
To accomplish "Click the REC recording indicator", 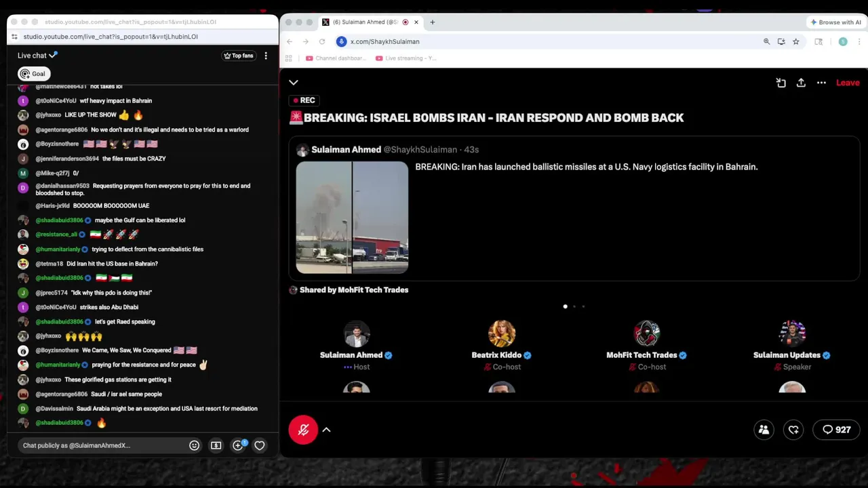I will pyautogui.click(x=304, y=100).
